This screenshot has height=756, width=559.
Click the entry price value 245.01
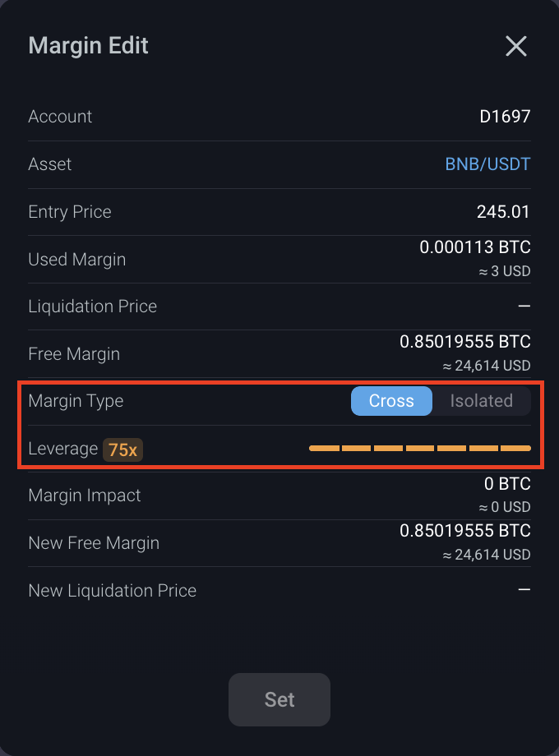tap(503, 212)
